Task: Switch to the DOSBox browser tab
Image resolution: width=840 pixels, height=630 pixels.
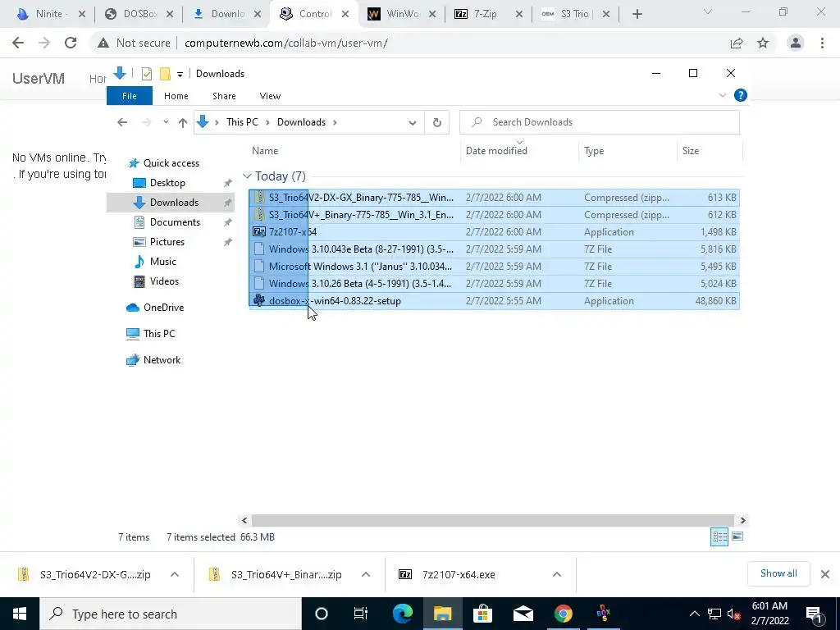Action: tap(138, 14)
